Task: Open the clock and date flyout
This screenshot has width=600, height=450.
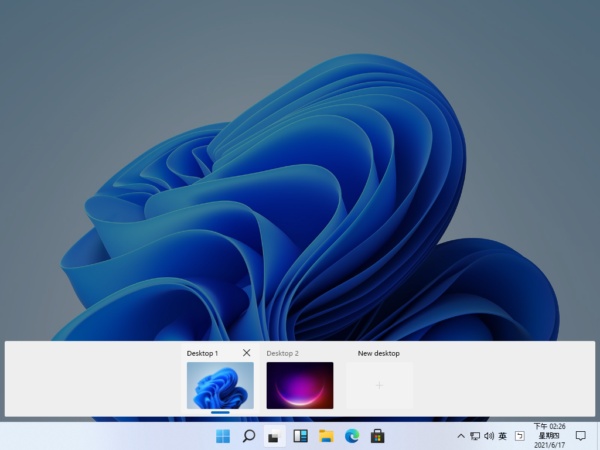Action: [549, 435]
